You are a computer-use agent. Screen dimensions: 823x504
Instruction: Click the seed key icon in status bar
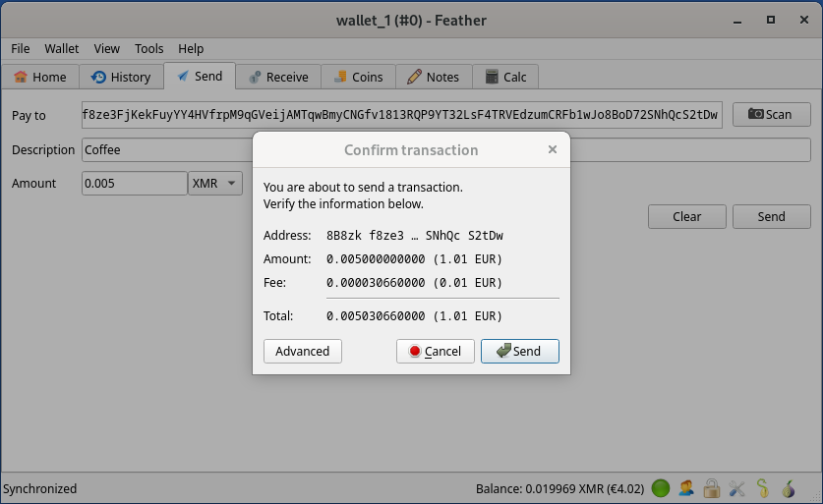pos(762,488)
